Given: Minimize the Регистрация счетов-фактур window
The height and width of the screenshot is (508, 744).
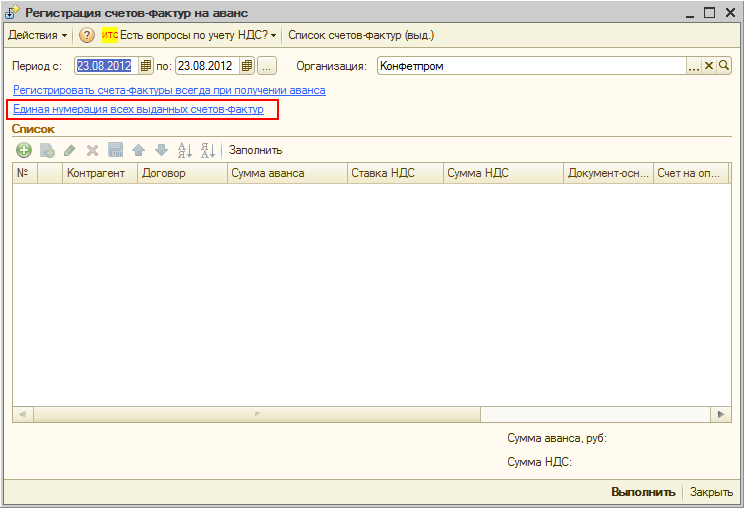Looking at the screenshot, I should tap(690, 13).
